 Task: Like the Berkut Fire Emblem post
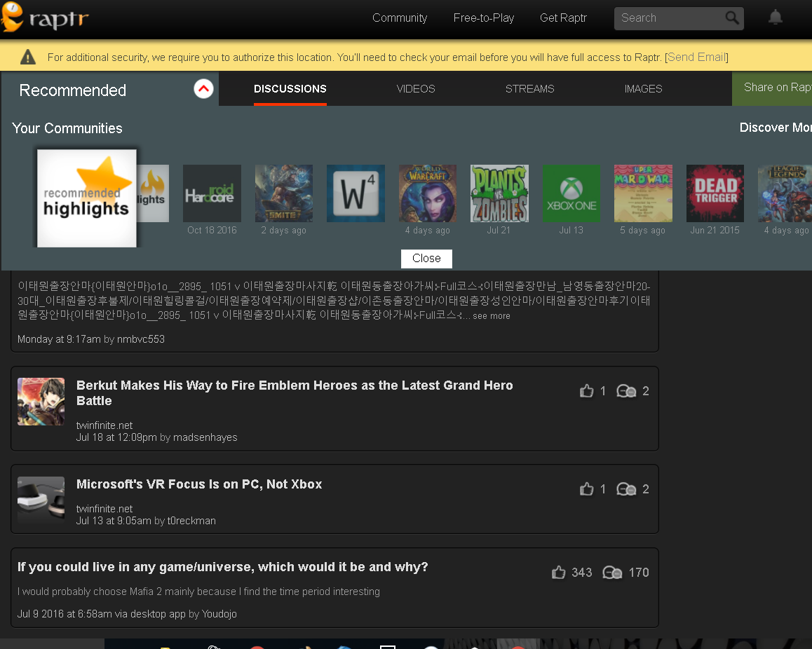tap(587, 391)
